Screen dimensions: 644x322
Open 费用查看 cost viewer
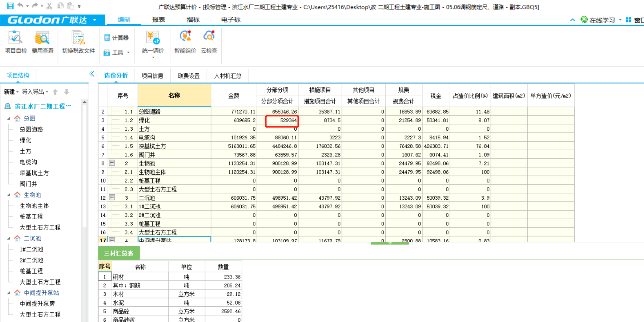click(43, 43)
